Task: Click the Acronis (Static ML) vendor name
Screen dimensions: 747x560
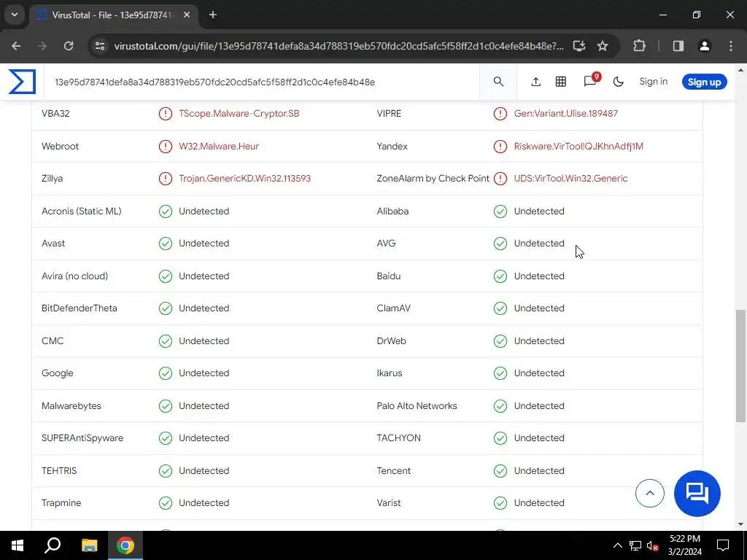Action: [82, 211]
